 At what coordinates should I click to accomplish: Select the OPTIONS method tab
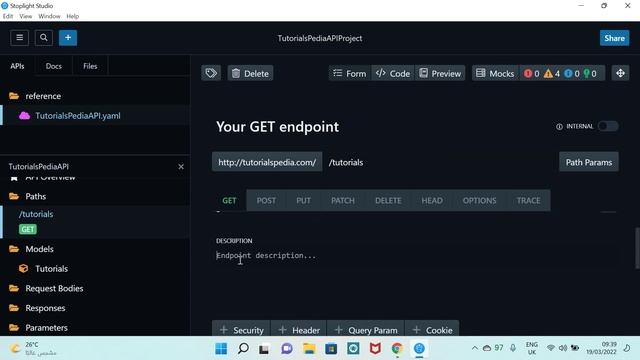tap(479, 200)
